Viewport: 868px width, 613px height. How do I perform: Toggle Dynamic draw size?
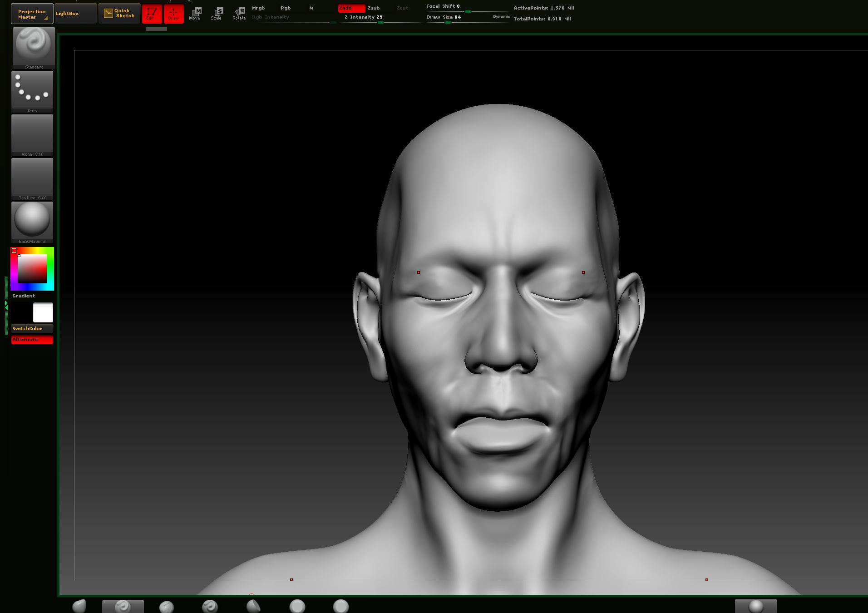(501, 16)
